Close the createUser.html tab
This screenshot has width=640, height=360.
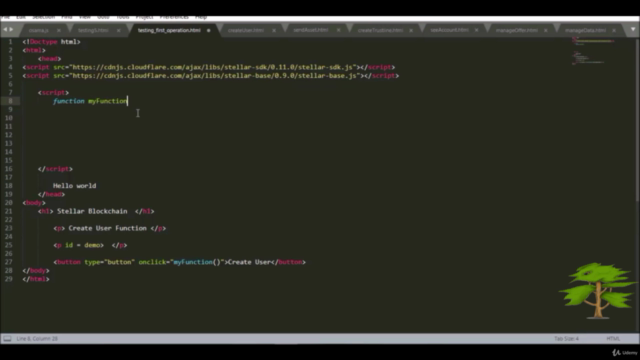click(x=274, y=30)
